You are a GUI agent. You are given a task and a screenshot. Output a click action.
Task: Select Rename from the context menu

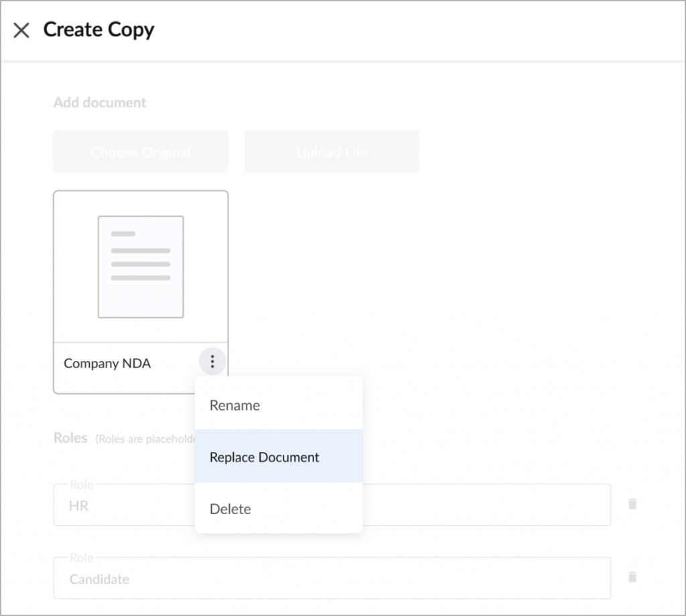[x=234, y=405]
